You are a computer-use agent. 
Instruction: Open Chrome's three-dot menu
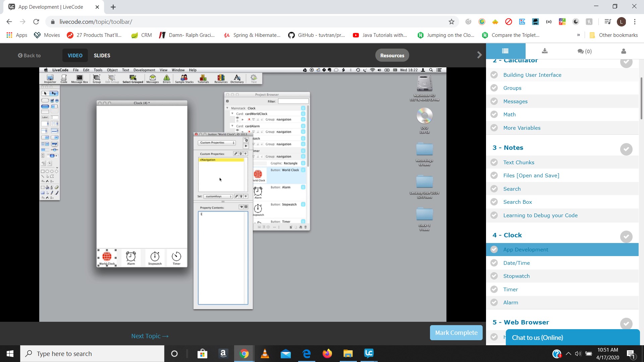point(635,22)
